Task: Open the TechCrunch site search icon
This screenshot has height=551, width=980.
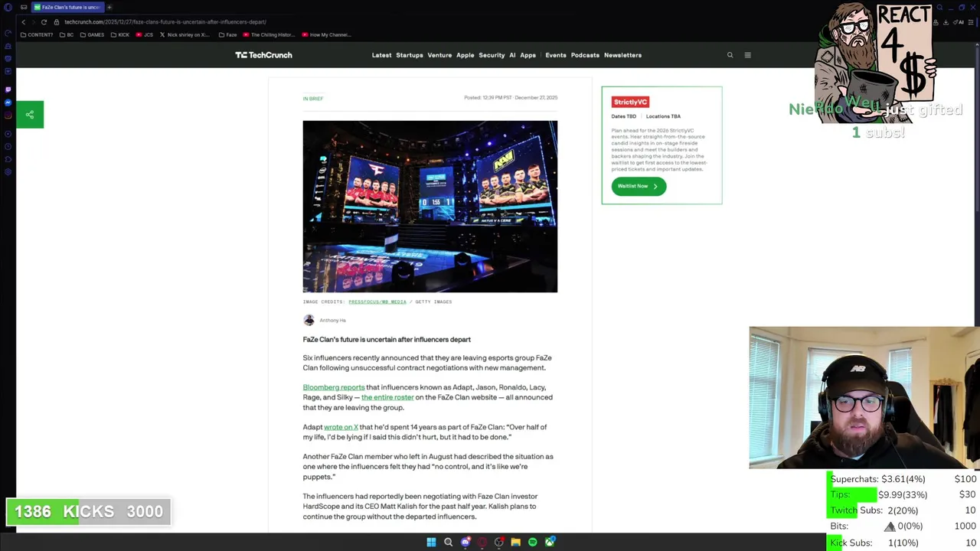Action: (x=730, y=55)
